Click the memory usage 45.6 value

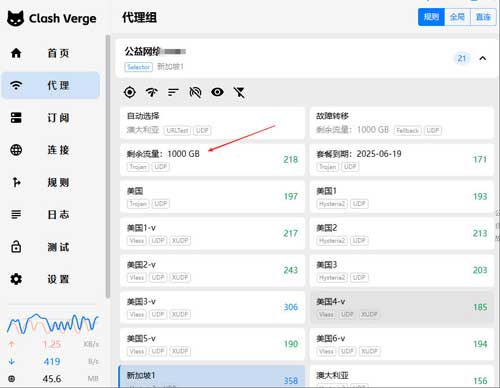click(x=52, y=379)
